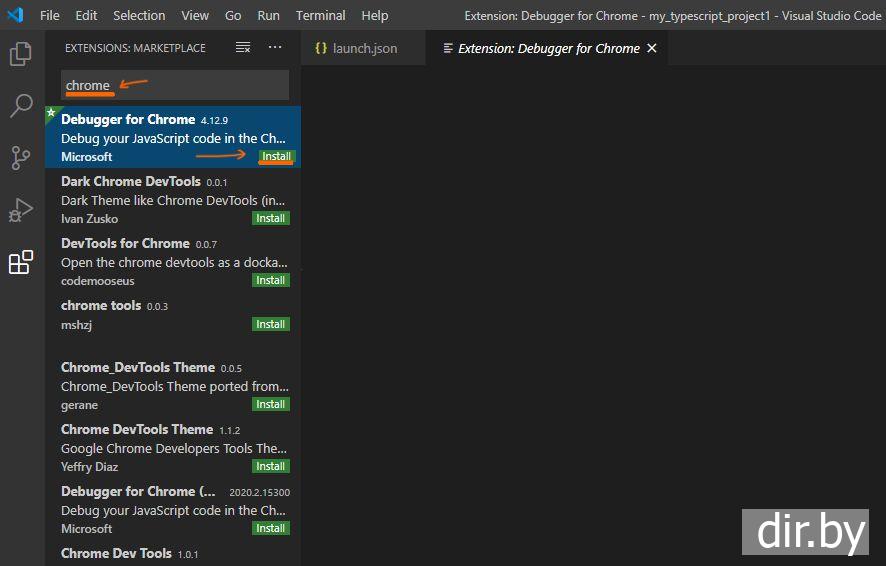Image resolution: width=886 pixels, height=566 pixels.
Task: Install Chrome DevTools Theme by Yeffry Diaz
Action: tap(270, 466)
